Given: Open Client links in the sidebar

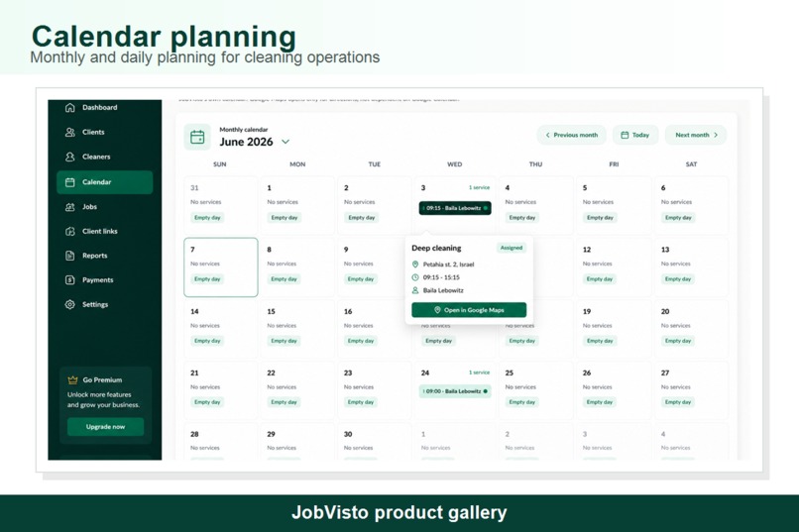Looking at the screenshot, I should click(105, 231).
